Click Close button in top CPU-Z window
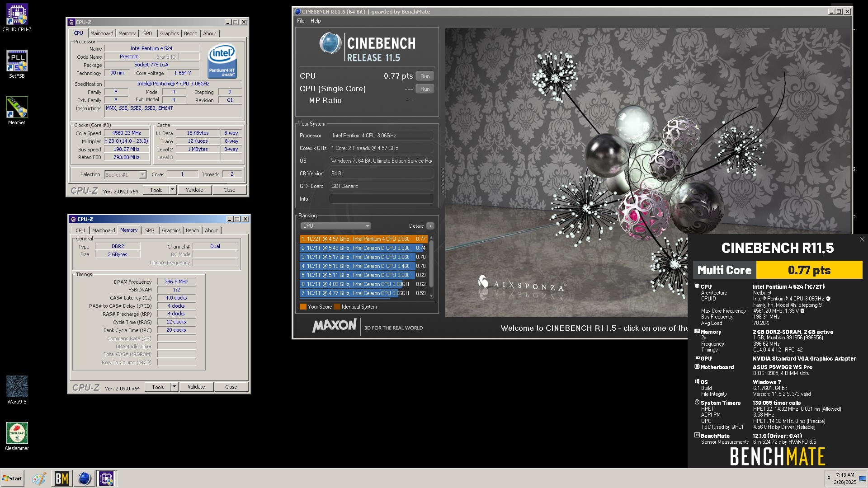Image resolution: width=868 pixels, height=488 pixels. point(229,190)
